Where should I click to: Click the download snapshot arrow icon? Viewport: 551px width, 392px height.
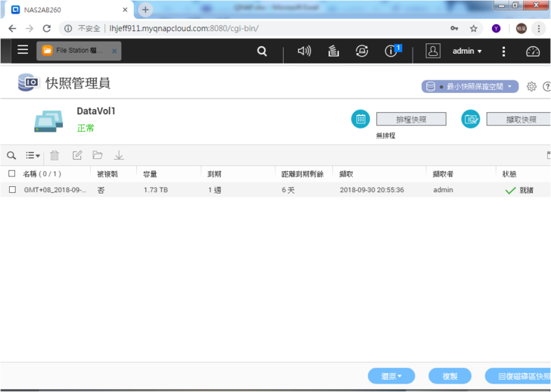coord(119,155)
